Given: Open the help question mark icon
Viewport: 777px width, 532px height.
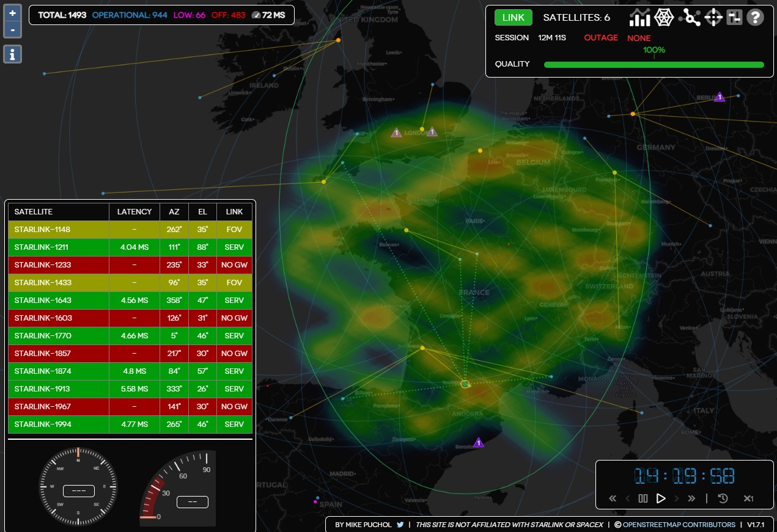Looking at the screenshot, I should coord(756,18).
